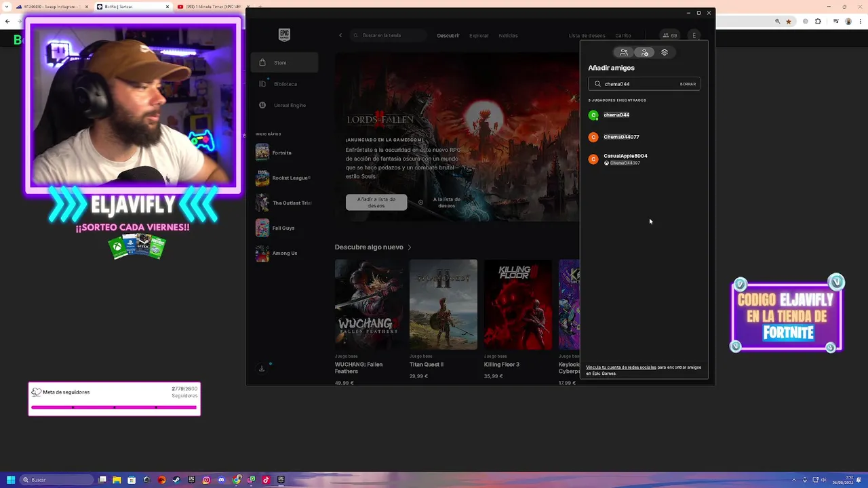
Task: Open the Windows Start menu
Action: (x=11, y=480)
